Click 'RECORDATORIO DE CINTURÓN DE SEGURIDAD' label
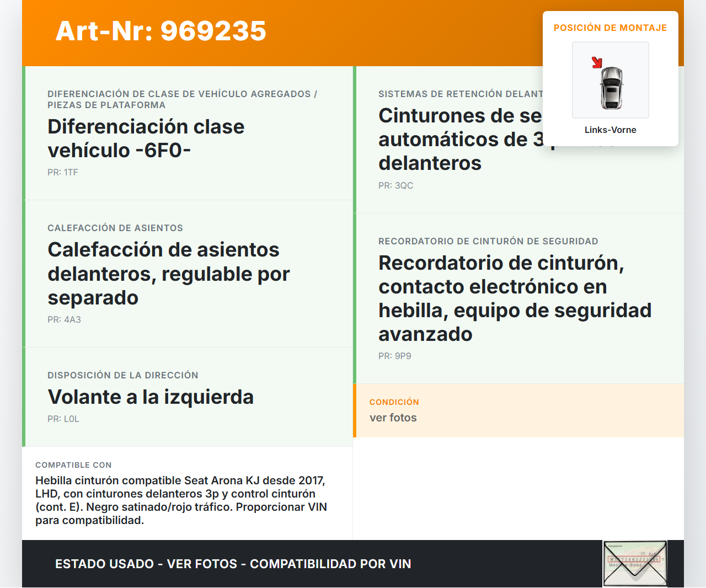706x588 pixels. [x=488, y=241]
